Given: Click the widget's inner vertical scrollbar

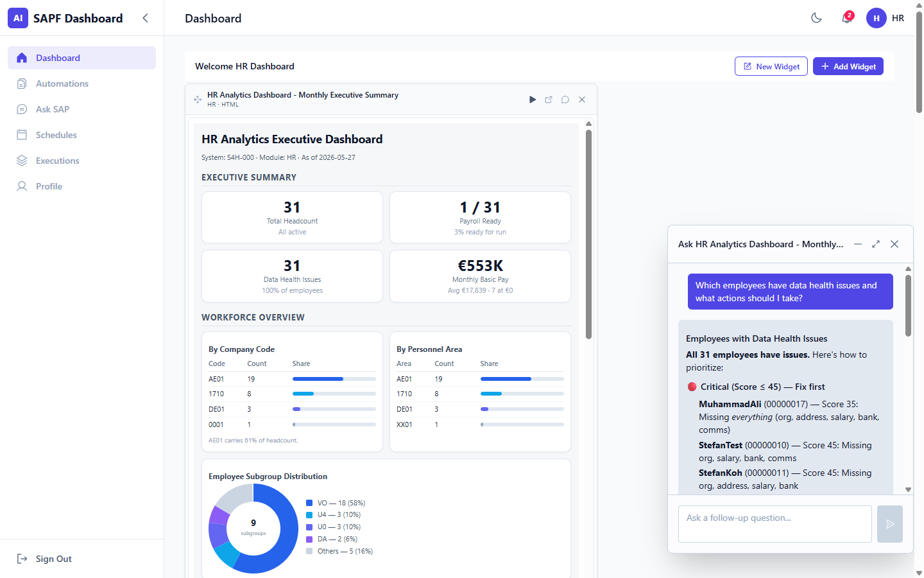Looking at the screenshot, I should 588,234.
